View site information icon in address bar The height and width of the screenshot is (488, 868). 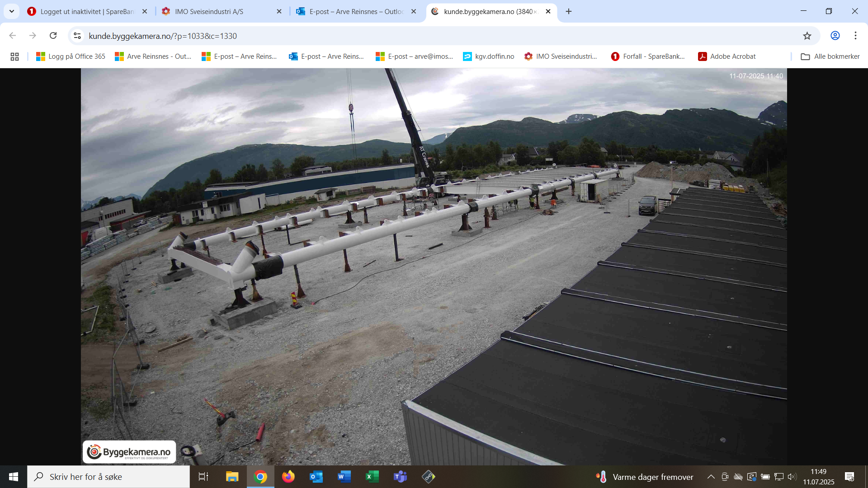pos(77,36)
